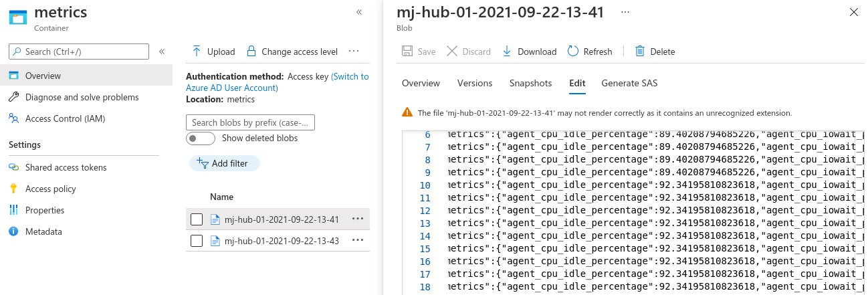This screenshot has height=295, width=868.
Task: Switch to the Generate SAS tab
Action: (x=629, y=83)
